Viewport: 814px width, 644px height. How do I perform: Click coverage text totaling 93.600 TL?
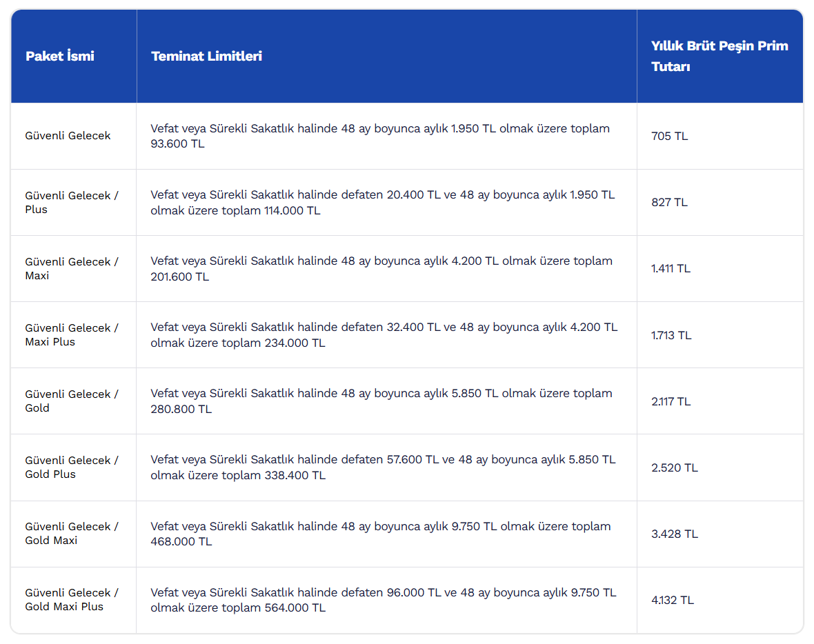tap(380, 137)
